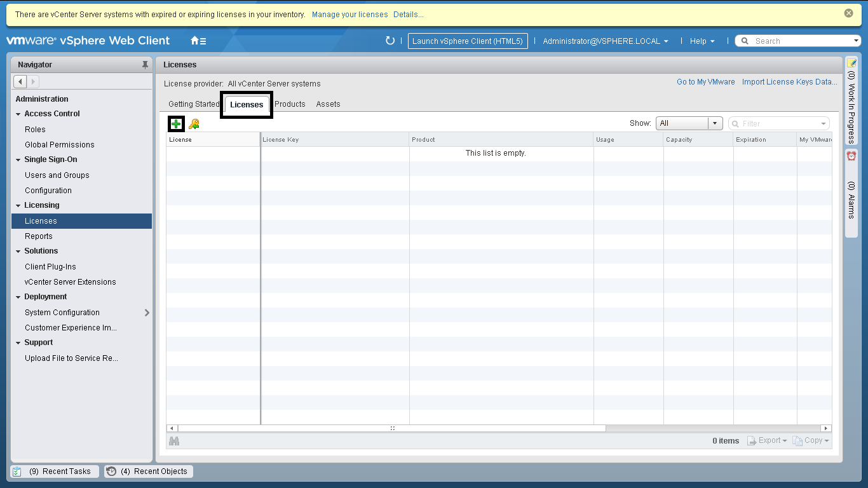Click the binoculars find icon
The height and width of the screenshot is (488, 868).
(x=173, y=441)
